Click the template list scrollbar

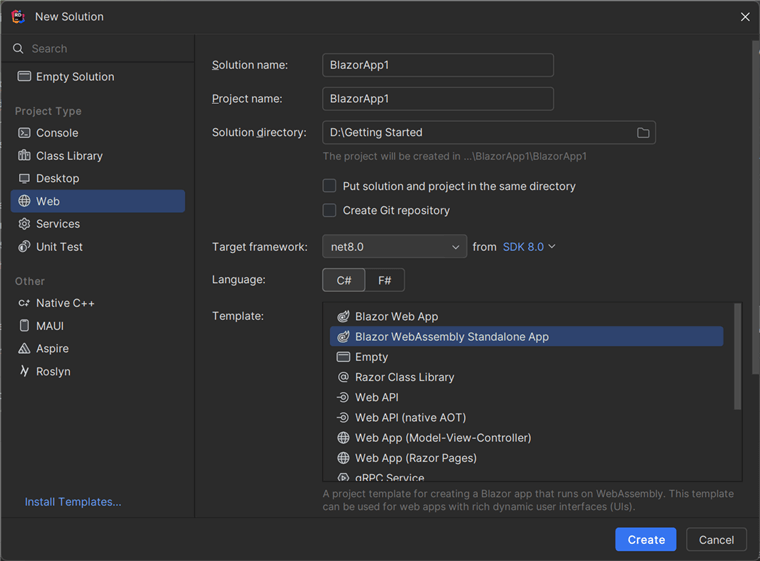pyautogui.click(x=738, y=356)
